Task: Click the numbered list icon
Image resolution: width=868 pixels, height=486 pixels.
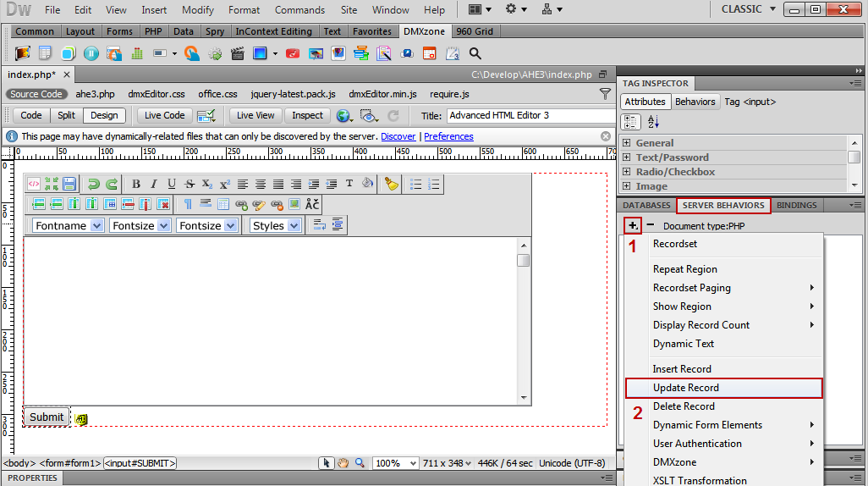Action: [434, 184]
